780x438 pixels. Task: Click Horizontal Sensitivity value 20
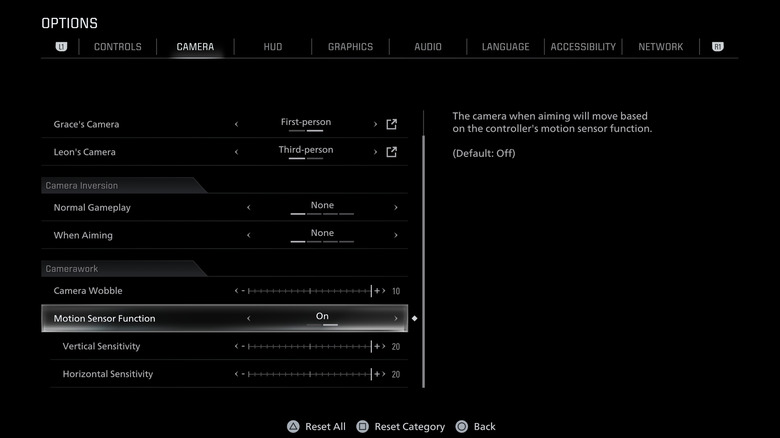(396, 375)
